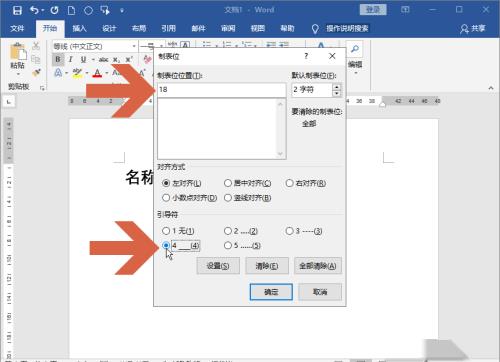Click the Save icon in quick access toolbar
The image size is (500, 362).
coord(17,10)
